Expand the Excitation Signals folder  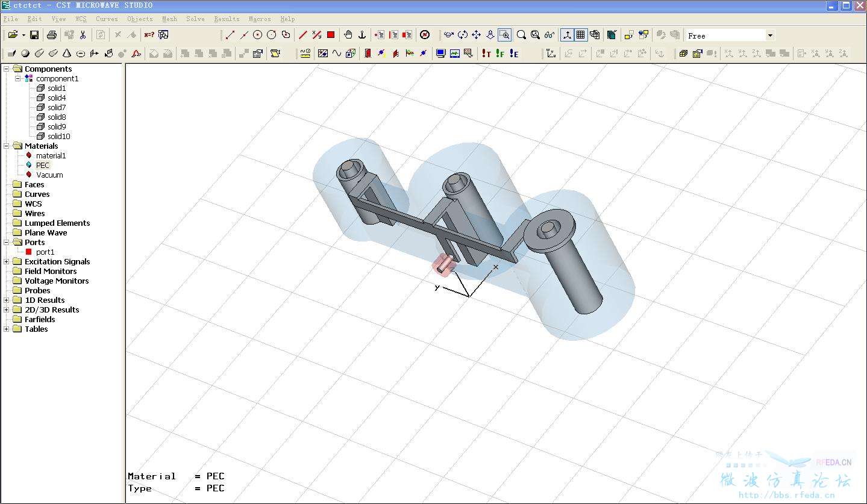7,261
